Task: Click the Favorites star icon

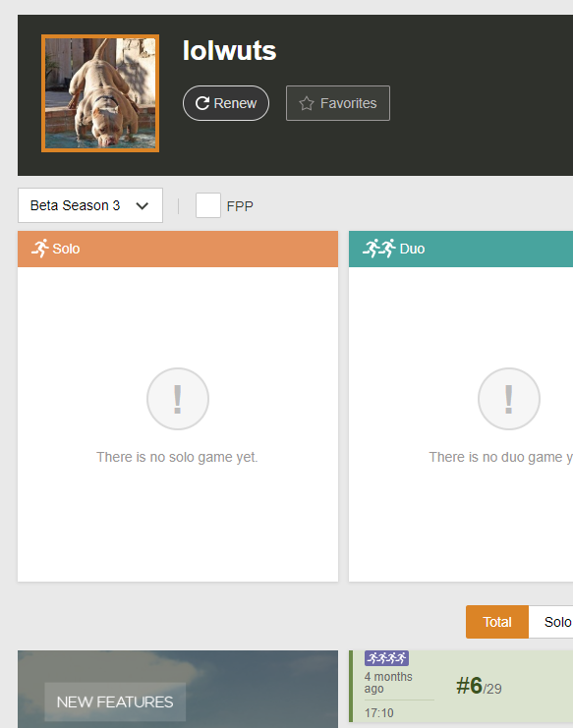Action: coord(307,103)
